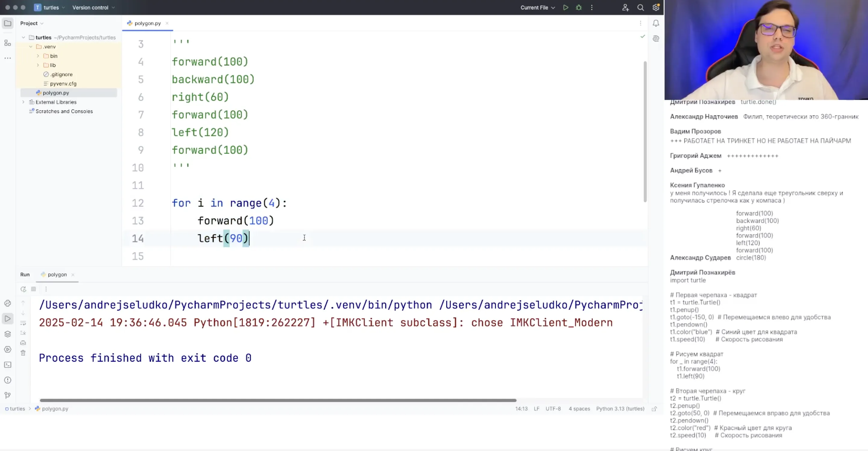Toggle the Project tool window folder icon

pyautogui.click(x=8, y=23)
